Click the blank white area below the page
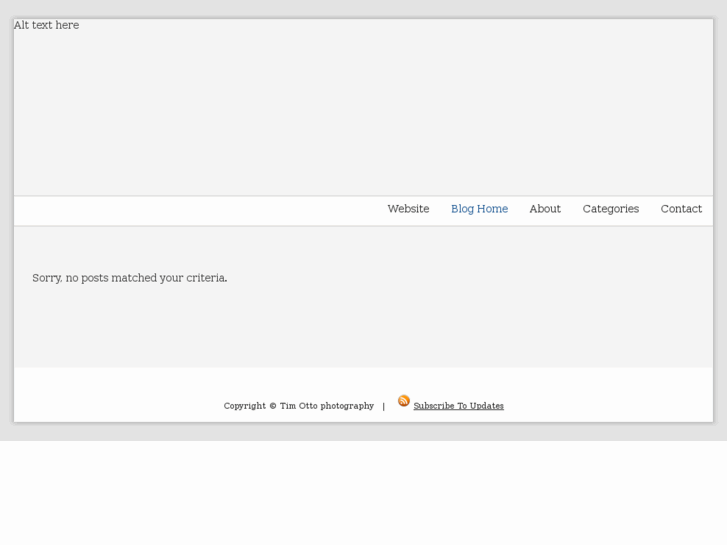The width and height of the screenshot is (727, 545). (x=363, y=492)
